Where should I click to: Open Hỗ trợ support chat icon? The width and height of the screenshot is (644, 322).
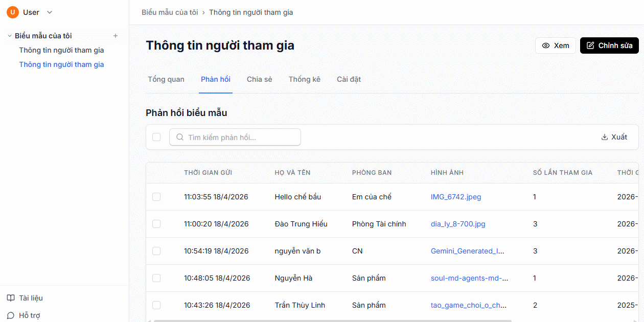pyautogui.click(x=11, y=315)
